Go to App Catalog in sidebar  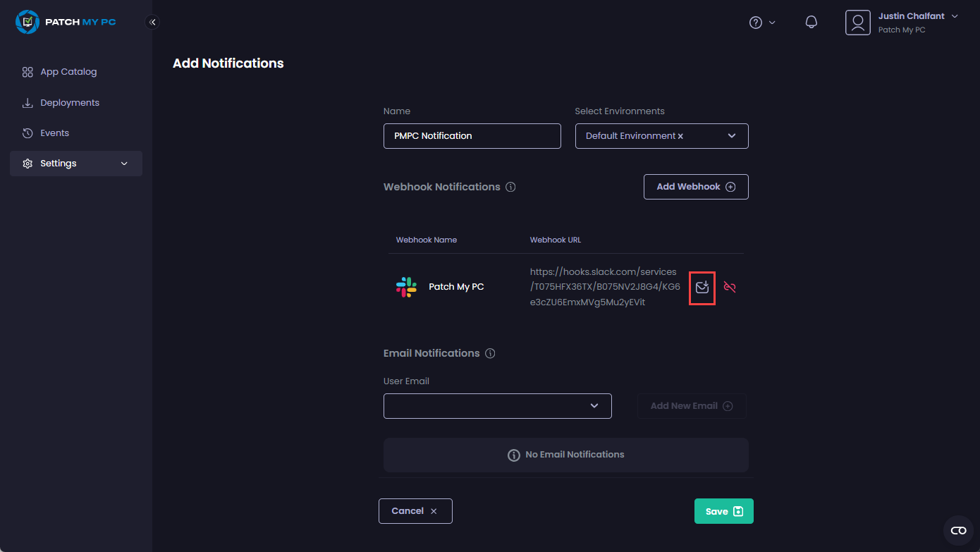(x=68, y=72)
